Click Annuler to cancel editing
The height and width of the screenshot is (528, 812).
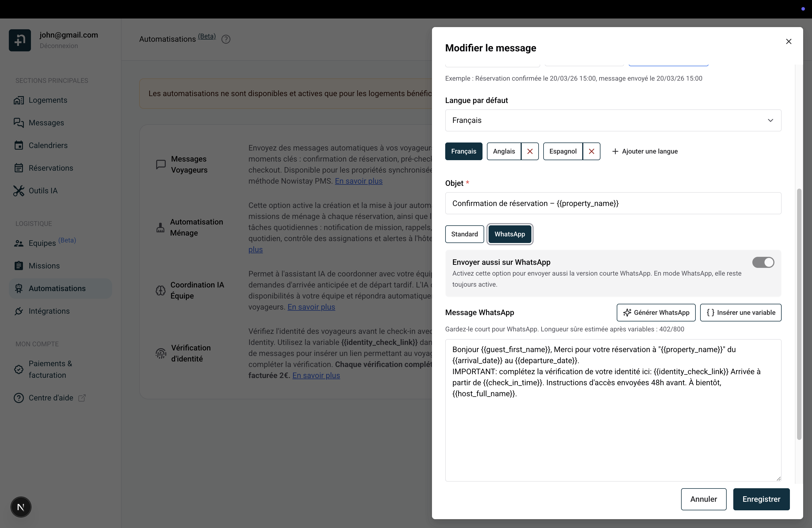[x=703, y=499]
